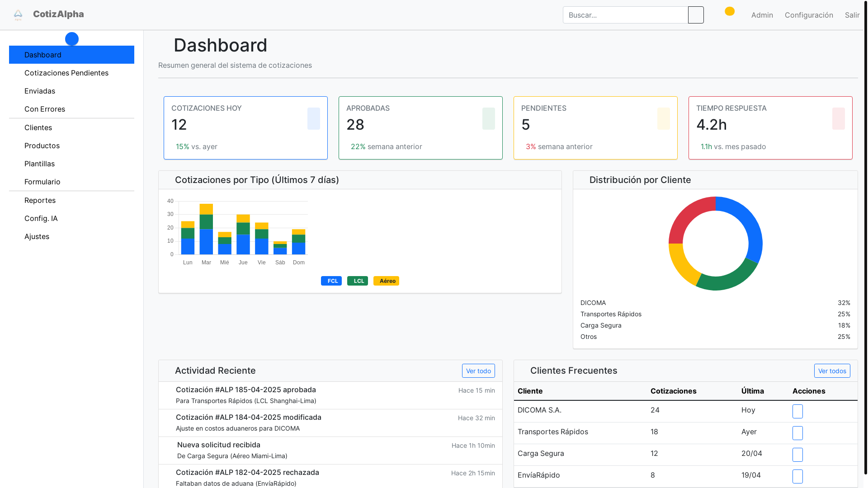Click the action button for Transportes Rápidos row
The width and height of the screenshot is (868, 488).
point(797,433)
